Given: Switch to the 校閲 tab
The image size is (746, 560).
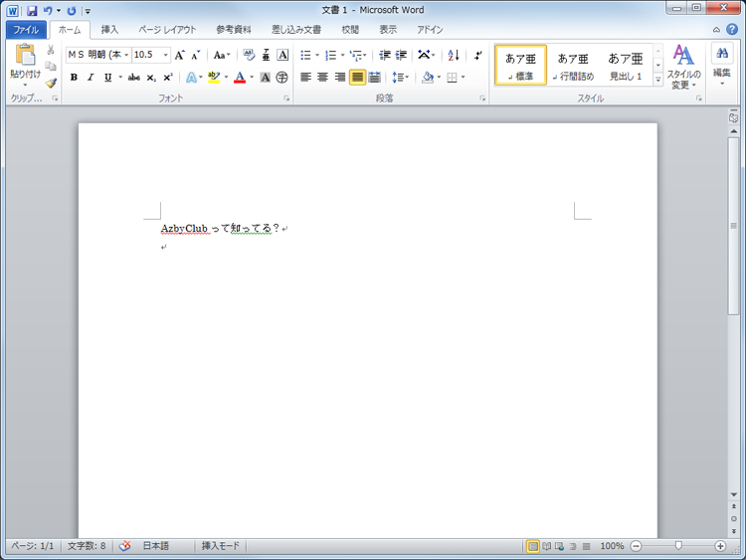Looking at the screenshot, I should pyautogui.click(x=350, y=30).
